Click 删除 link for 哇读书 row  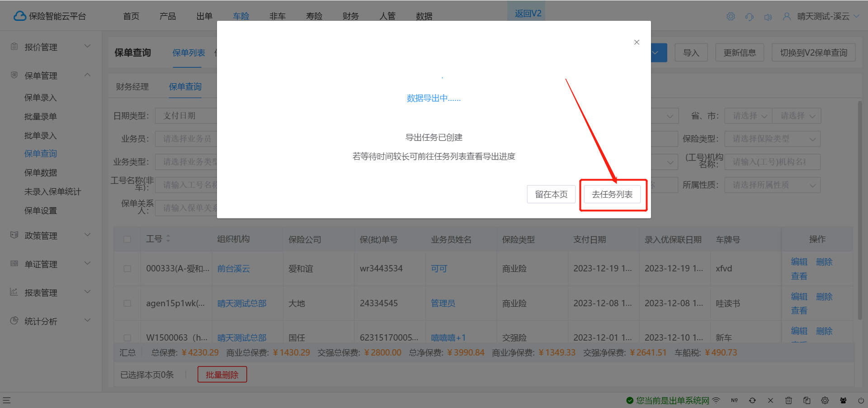point(824,297)
